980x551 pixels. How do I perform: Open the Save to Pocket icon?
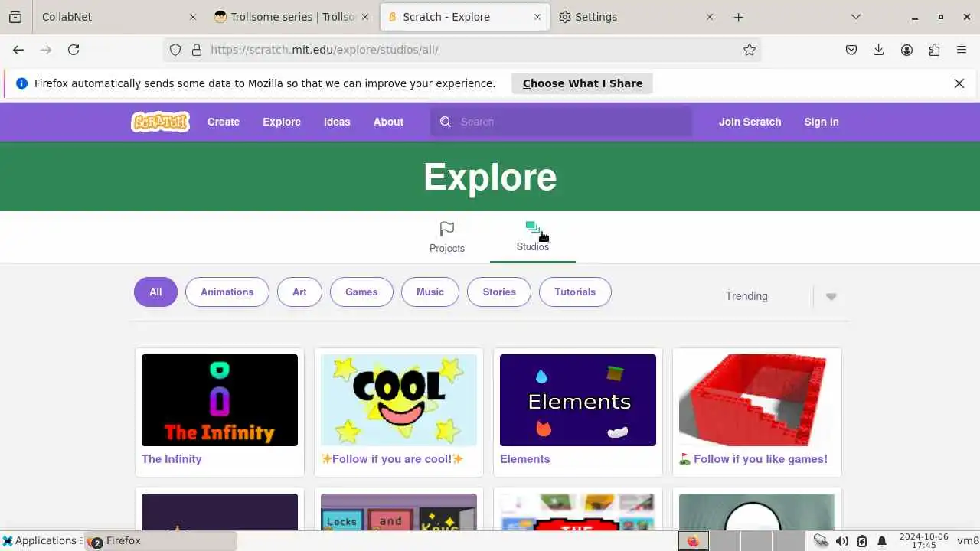[x=851, y=50]
